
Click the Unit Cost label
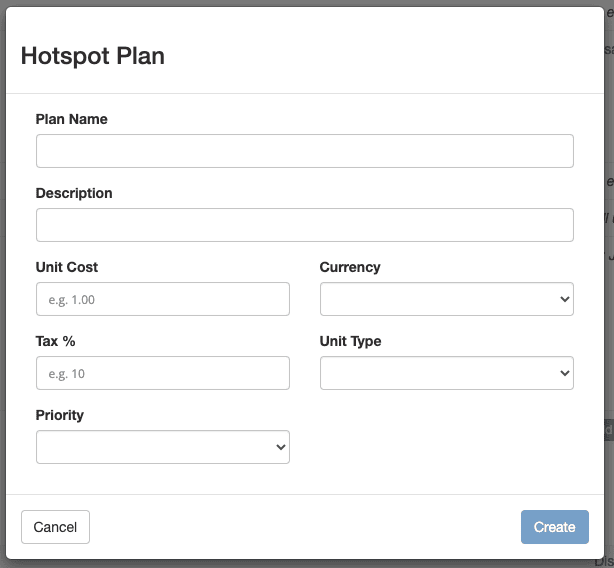pos(67,267)
